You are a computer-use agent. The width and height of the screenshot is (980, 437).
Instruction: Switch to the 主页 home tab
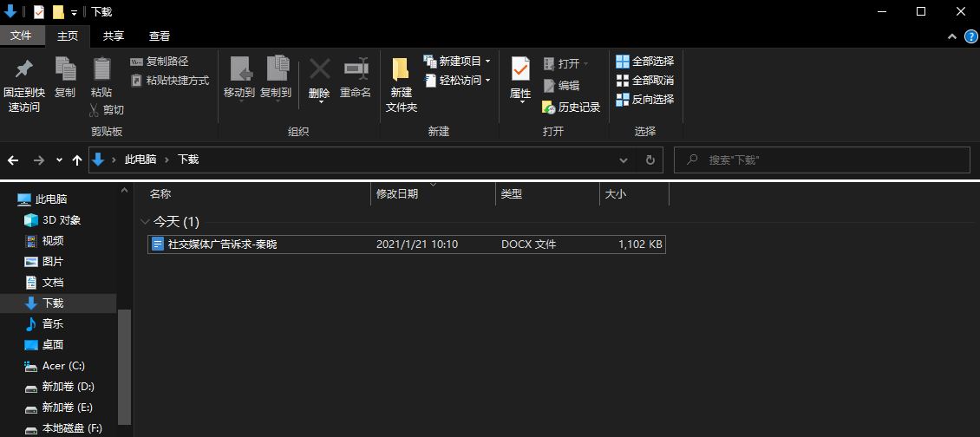click(68, 36)
